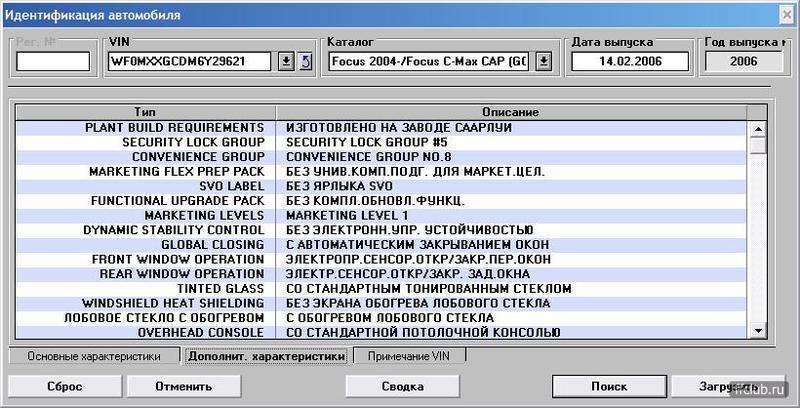
Task: Click the Описание column header
Action: (x=511, y=112)
